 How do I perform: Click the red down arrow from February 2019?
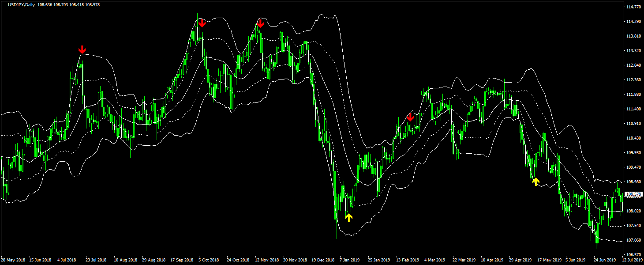pyautogui.click(x=410, y=117)
